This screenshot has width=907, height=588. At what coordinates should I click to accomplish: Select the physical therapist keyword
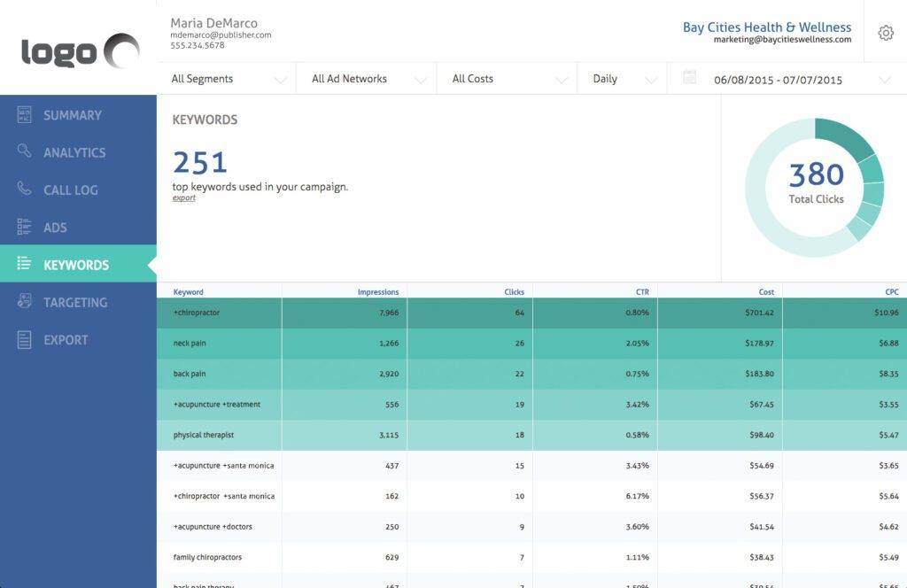click(x=203, y=436)
